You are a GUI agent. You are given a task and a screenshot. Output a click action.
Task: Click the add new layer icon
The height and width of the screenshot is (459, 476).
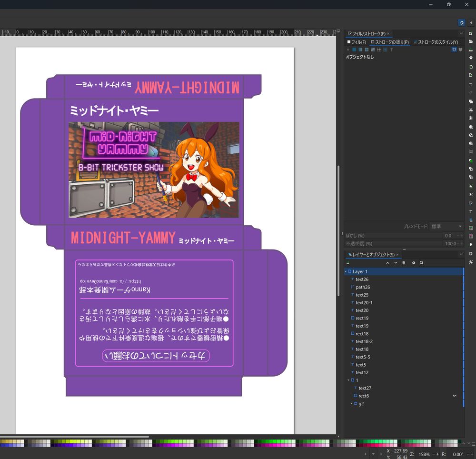348,263
